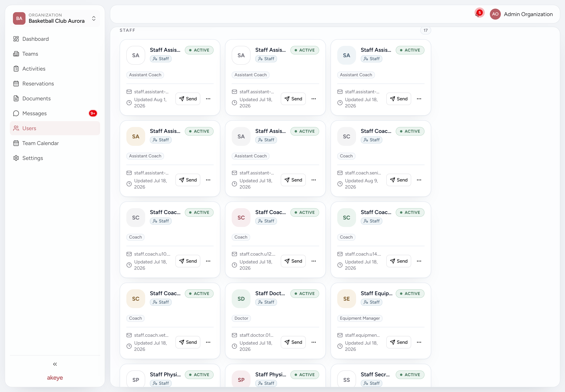Open Settings from the sidebar
565x392 pixels.
[x=55, y=158]
